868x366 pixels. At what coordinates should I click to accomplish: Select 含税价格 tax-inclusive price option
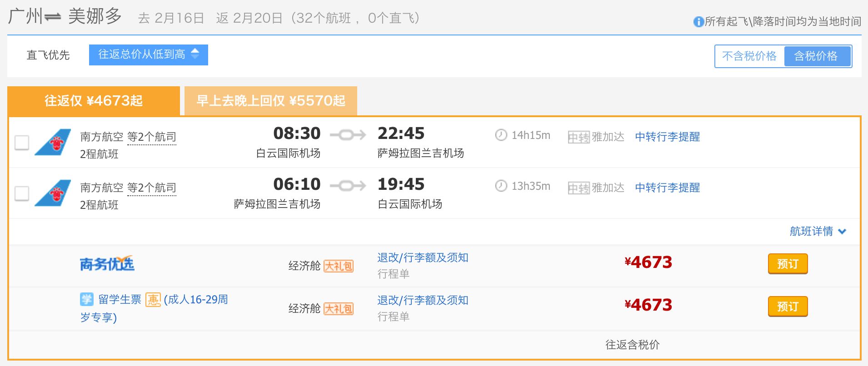point(816,56)
